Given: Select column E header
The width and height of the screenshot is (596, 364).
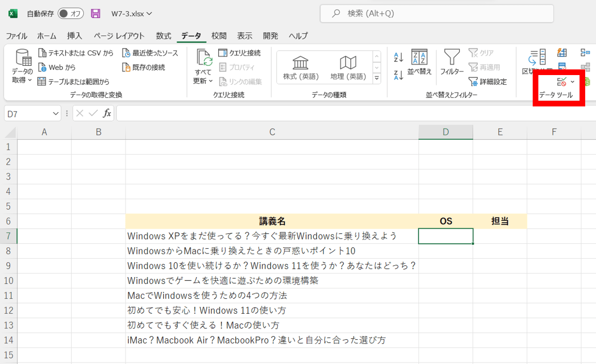Looking at the screenshot, I should click(x=500, y=132).
